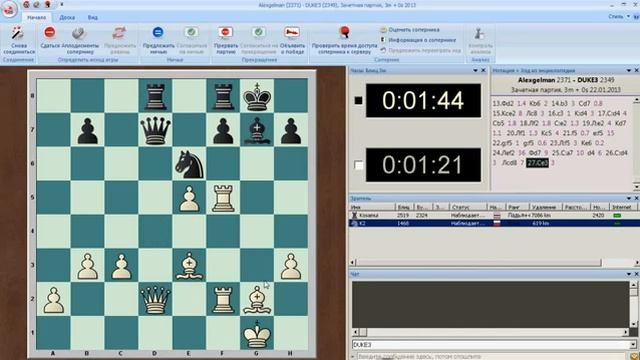Click the blue 'Предложить ничью' draw offer icon
640x360 pixels.
(158, 32)
